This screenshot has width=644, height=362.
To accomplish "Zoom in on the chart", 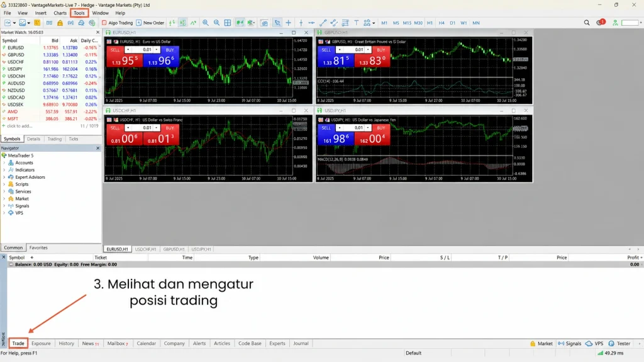I will point(206,23).
